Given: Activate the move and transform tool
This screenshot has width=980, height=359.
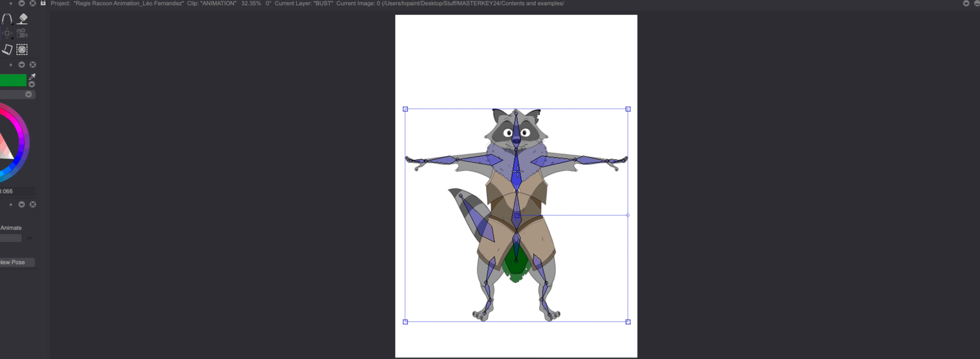Looking at the screenshot, I should click(7, 33).
